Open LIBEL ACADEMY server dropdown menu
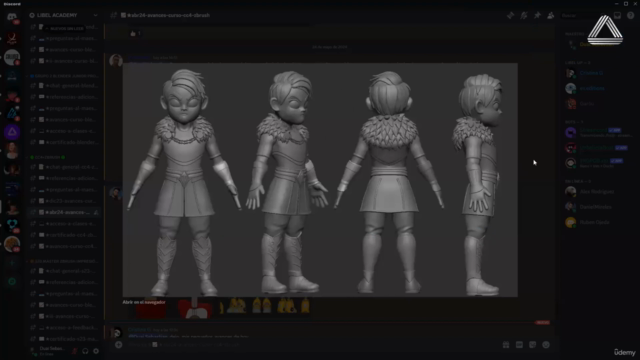Viewport: 640px width, 360px height. [x=64, y=15]
